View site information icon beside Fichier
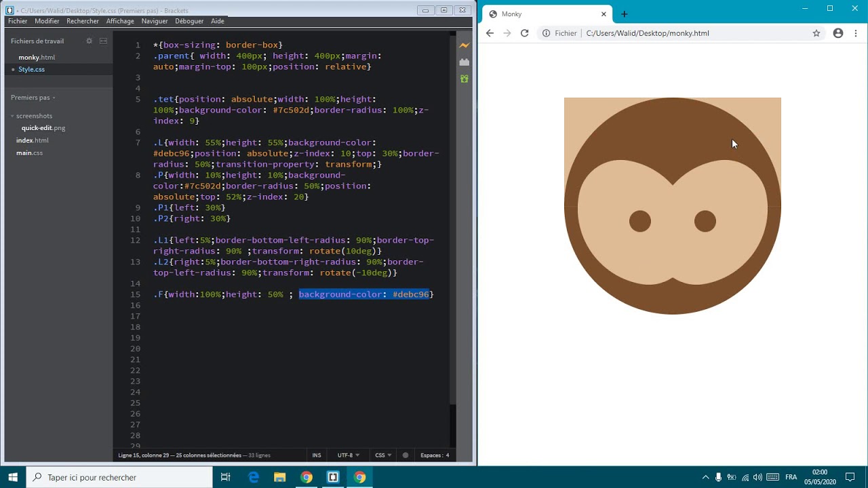This screenshot has height=488, width=868. click(546, 33)
